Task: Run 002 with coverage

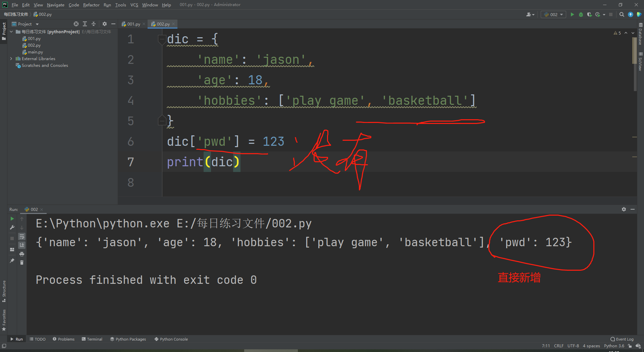Action: (589, 14)
